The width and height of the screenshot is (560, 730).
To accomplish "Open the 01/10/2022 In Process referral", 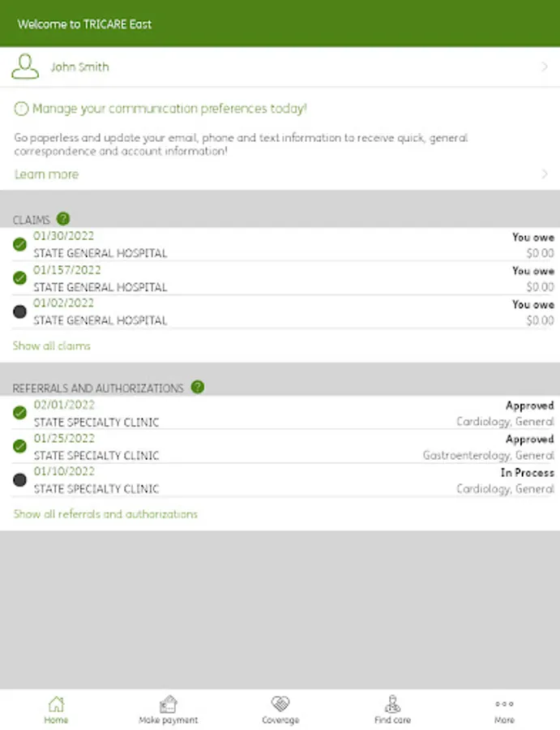I will [x=284, y=480].
